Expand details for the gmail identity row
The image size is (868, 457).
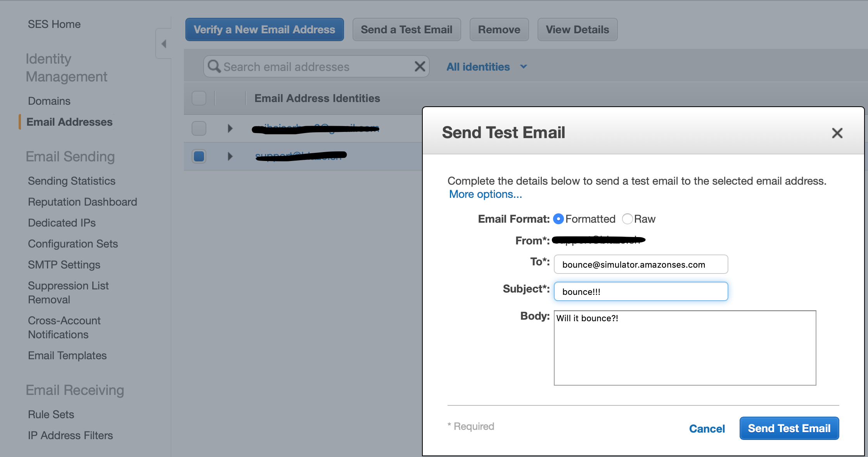[230, 128]
